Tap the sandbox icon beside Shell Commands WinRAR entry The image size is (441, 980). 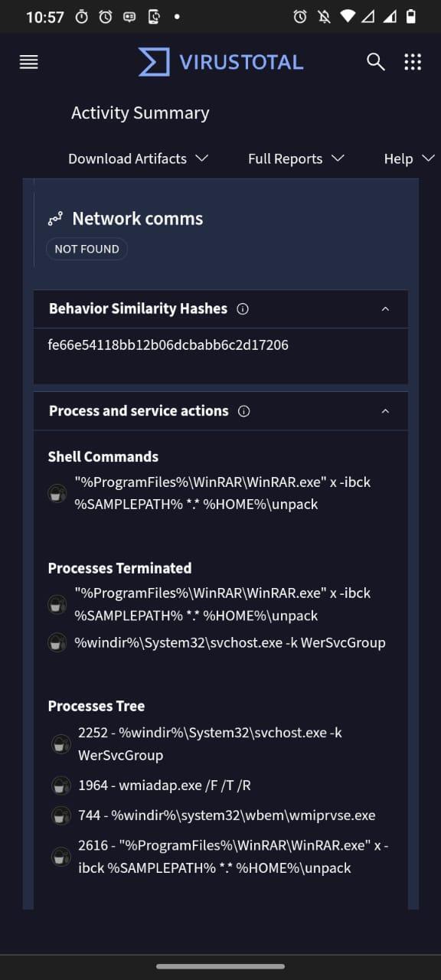click(57, 494)
